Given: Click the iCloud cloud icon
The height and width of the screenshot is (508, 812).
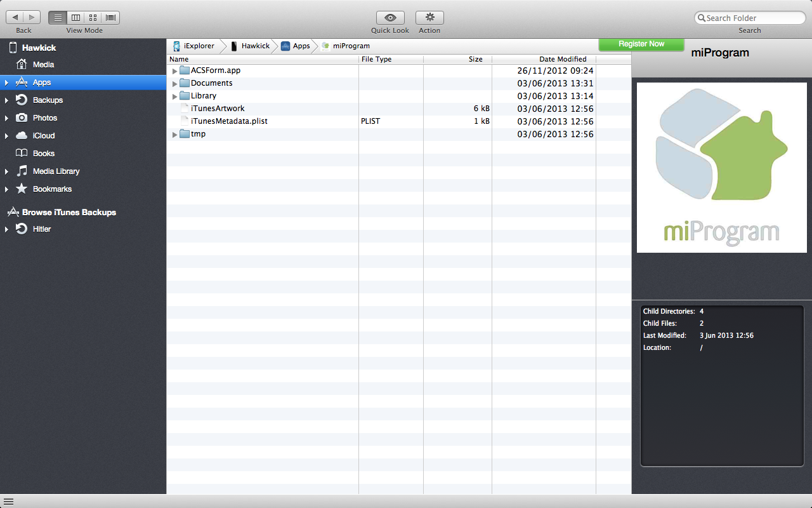Looking at the screenshot, I should point(22,135).
